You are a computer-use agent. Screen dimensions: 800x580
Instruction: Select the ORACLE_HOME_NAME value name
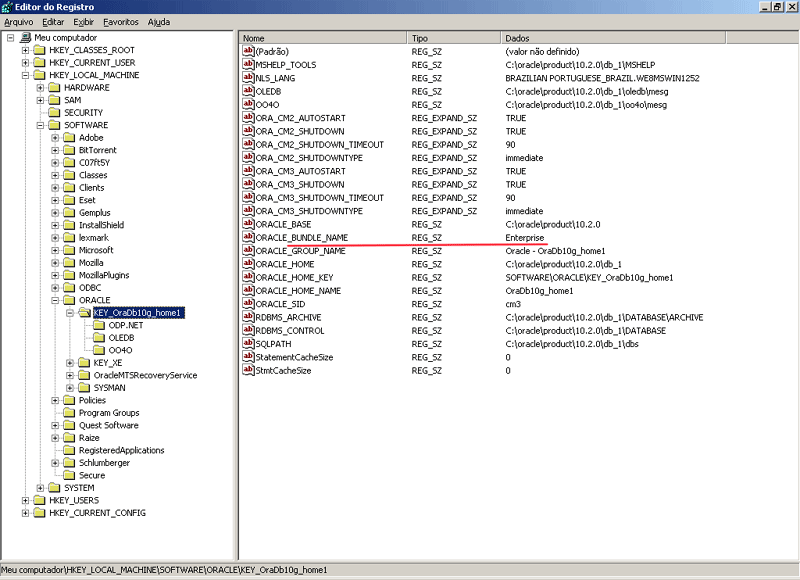pos(298,291)
